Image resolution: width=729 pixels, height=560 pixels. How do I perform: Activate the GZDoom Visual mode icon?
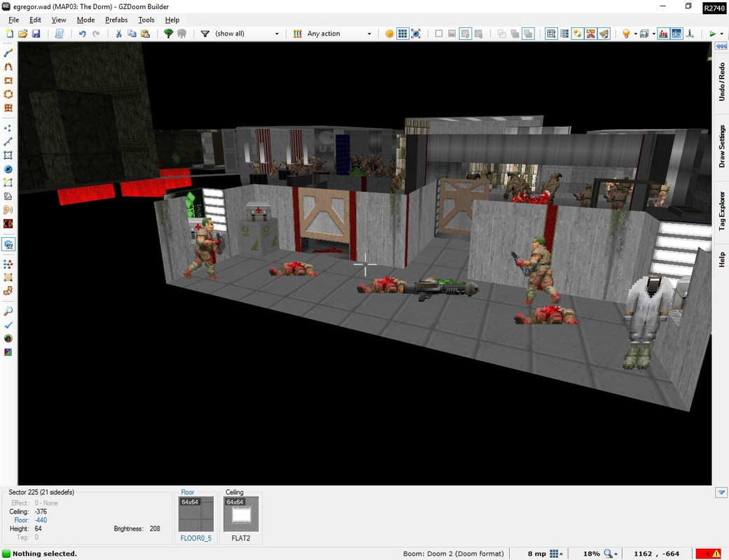pyautogui.click(x=8, y=244)
